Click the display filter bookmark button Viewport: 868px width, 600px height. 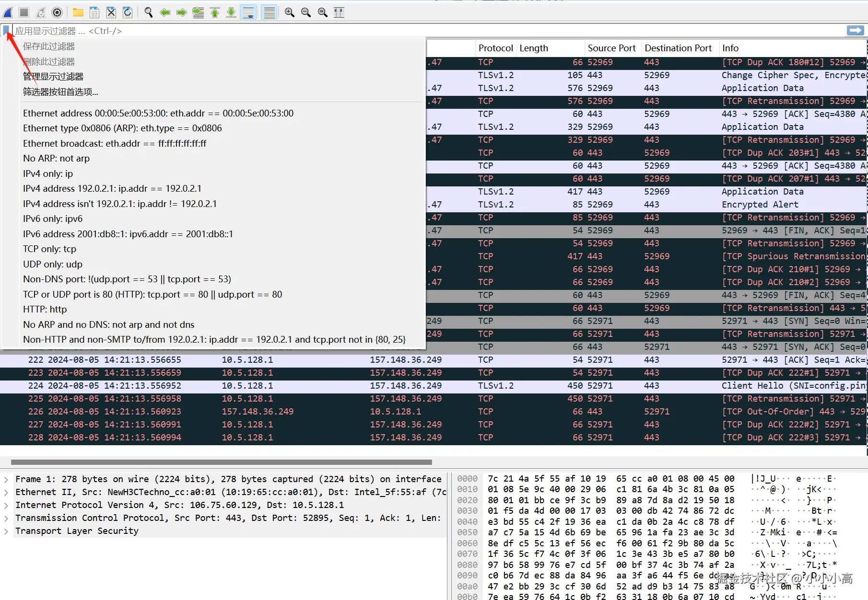(7, 31)
